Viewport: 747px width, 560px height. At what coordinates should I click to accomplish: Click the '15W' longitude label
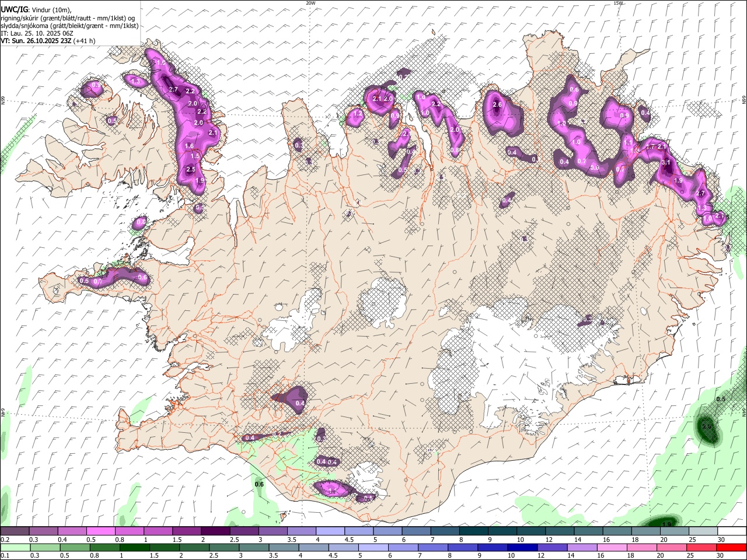(618, 3)
